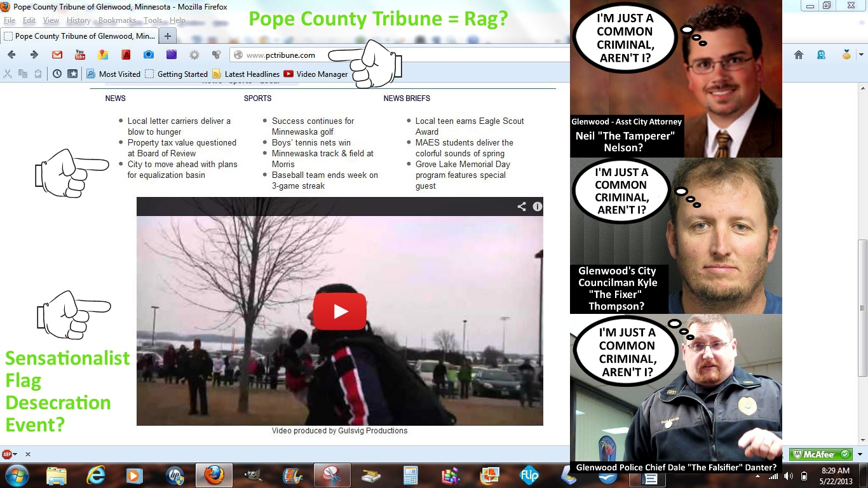Open the Most Visited bookmarks folder
The width and height of the screenshot is (868, 488).
(113, 74)
